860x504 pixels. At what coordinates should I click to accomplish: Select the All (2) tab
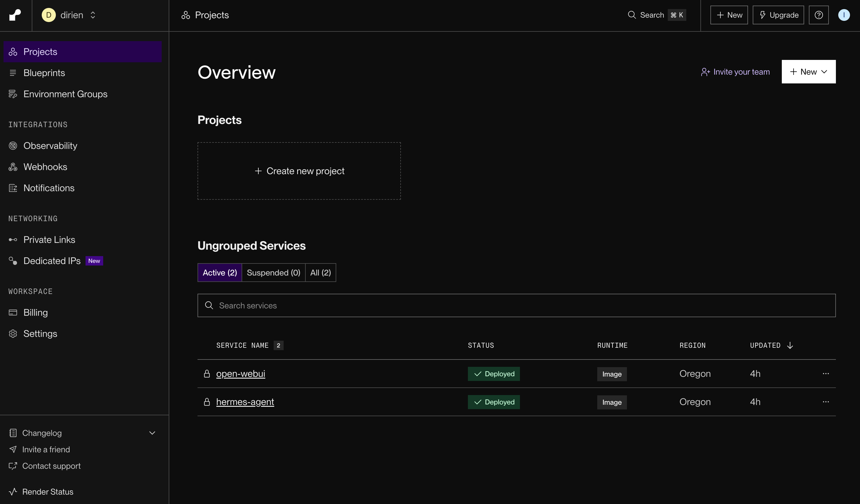[320, 273]
